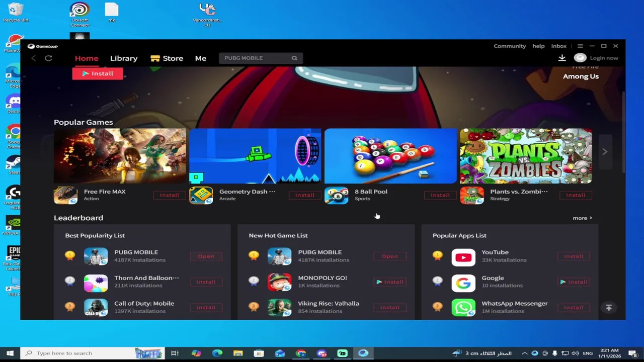Screen dimensions: 644x362
Task: Open the inbox menu item
Action: [x=558, y=46]
